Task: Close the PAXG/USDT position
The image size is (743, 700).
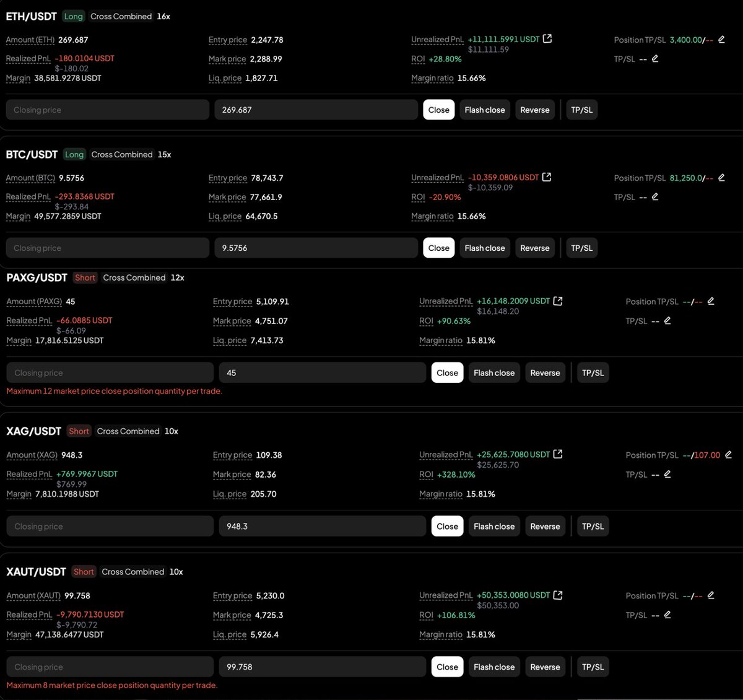Action: tap(447, 372)
